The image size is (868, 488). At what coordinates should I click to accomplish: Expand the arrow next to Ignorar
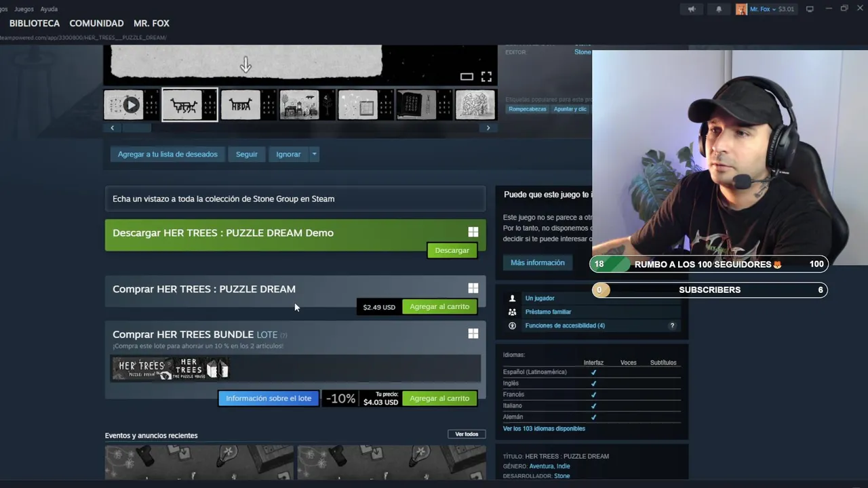click(314, 154)
